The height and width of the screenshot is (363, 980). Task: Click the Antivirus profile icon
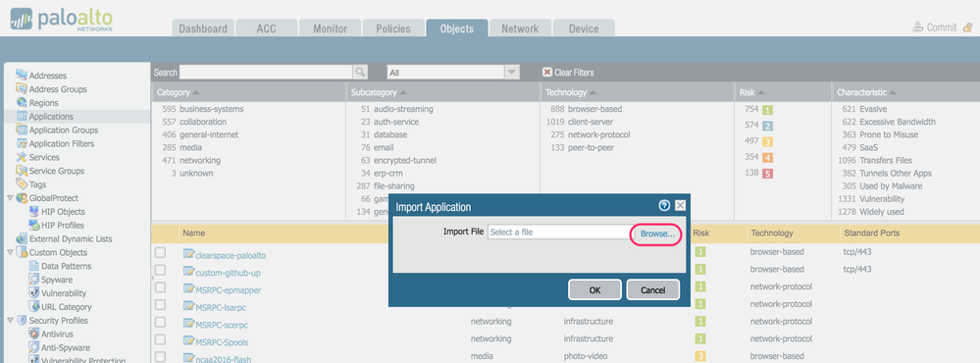33,334
